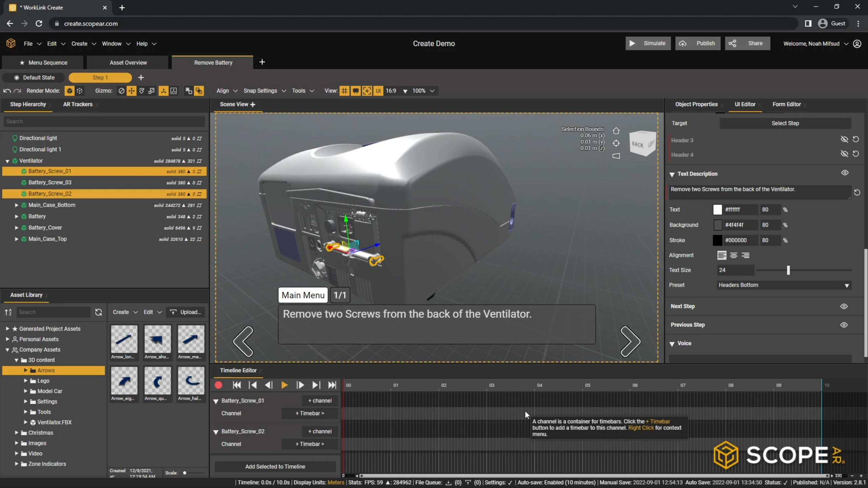This screenshot has height=488, width=868.
Task: Click the focus selection crosshair icon
Action: tap(616, 143)
